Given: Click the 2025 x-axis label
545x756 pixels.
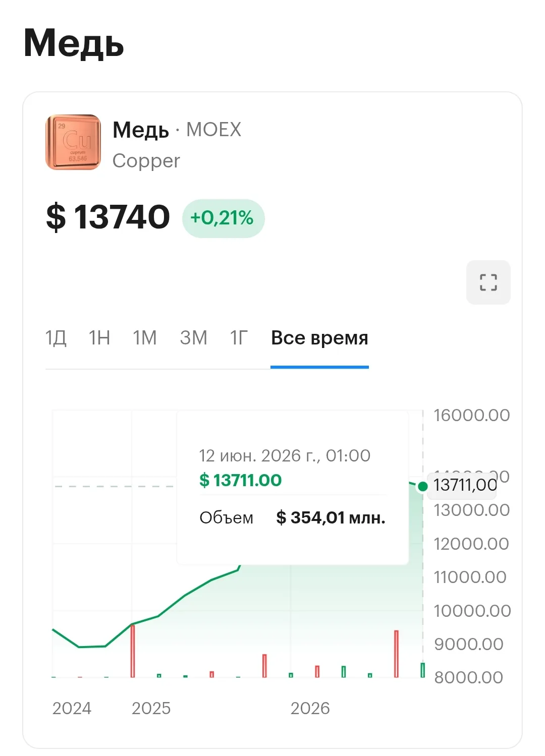Looking at the screenshot, I should pos(151,708).
